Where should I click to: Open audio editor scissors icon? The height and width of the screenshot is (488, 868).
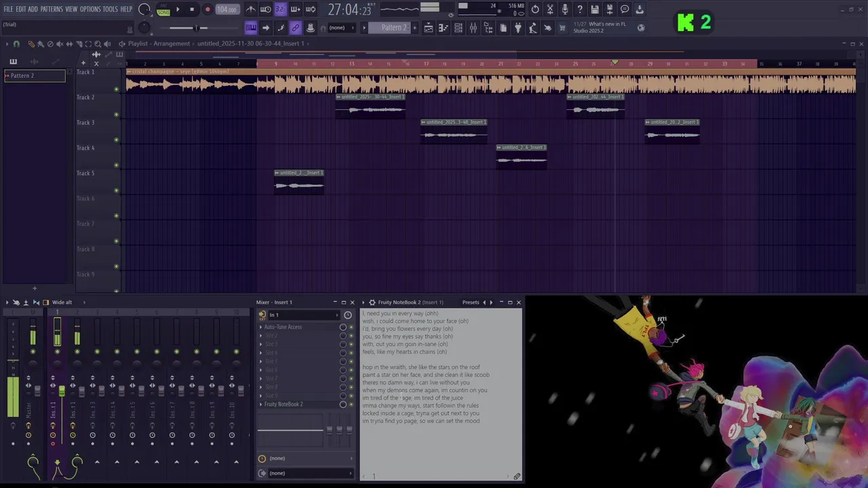pyautogui.click(x=550, y=9)
